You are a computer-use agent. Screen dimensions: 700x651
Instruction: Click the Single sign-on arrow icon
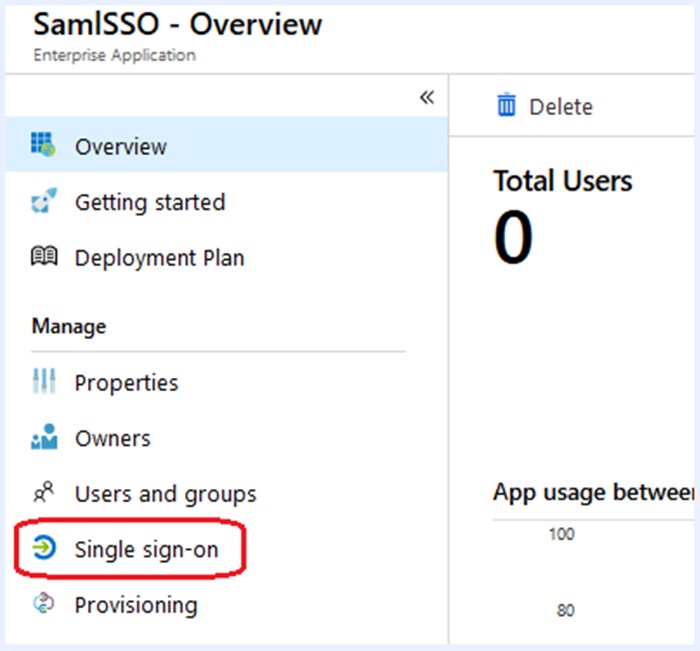tap(44, 549)
